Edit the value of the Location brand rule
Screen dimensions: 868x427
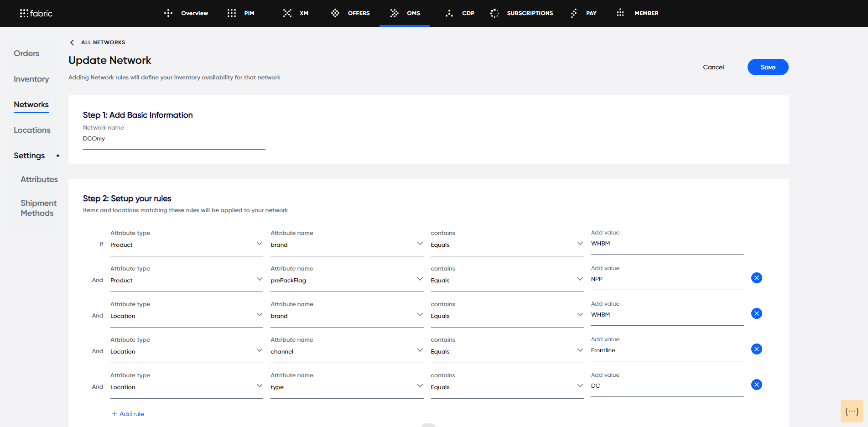click(667, 315)
